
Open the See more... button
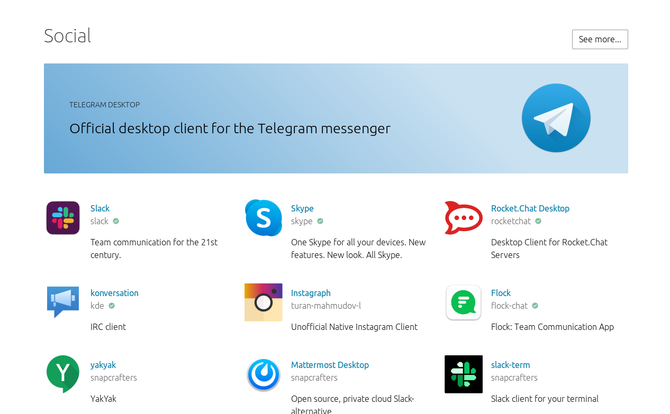point(600,39)
